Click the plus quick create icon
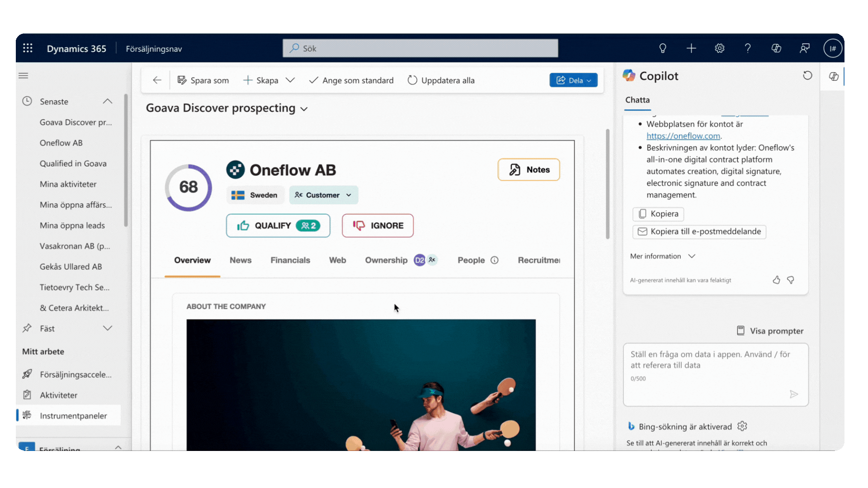This screenshot has width=868, height=488. click(691, 48)
